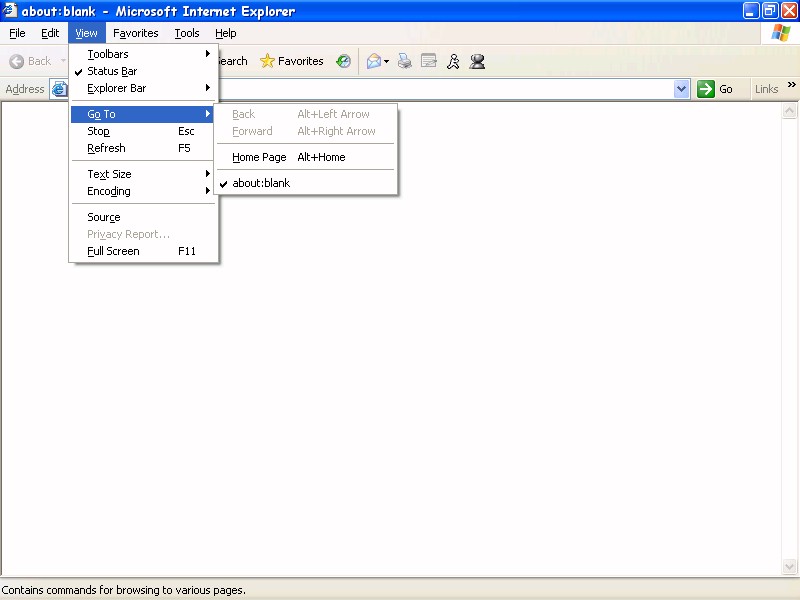Open the Mail button dropdown arrow
This screenshot has width=800, height=600.
pyautogui.click(x=386, y=62)
